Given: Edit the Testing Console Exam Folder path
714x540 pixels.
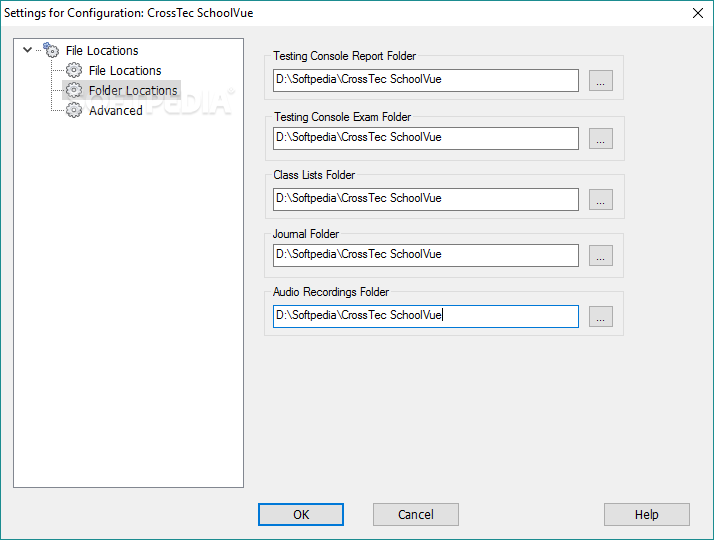Looking at the screenshot, I should coord(426,138).
